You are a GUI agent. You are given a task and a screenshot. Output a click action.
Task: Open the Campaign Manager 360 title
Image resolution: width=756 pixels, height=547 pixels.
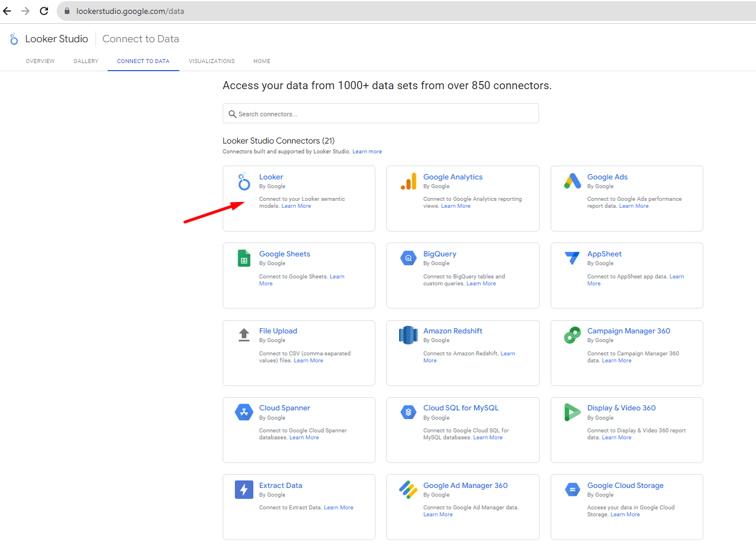point(629,331)
